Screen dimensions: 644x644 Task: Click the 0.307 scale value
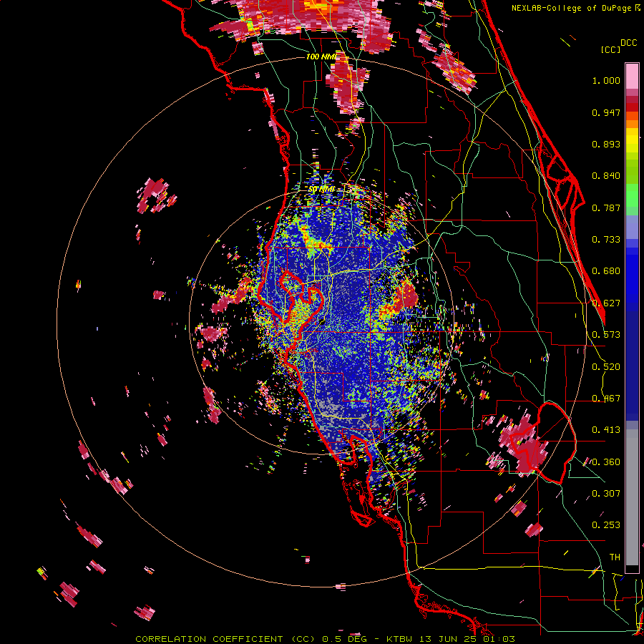[x=606, y=493]
